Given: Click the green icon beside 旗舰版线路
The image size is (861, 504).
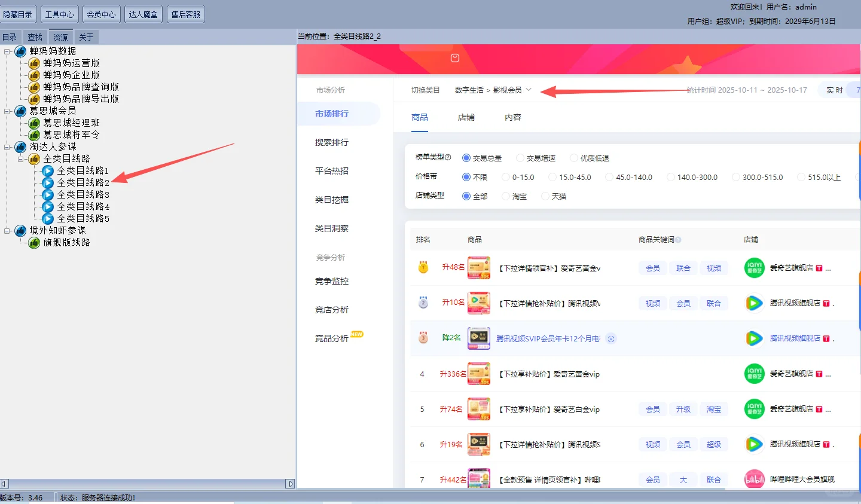Looking at the screenshot, I should (x=34, y=243).
